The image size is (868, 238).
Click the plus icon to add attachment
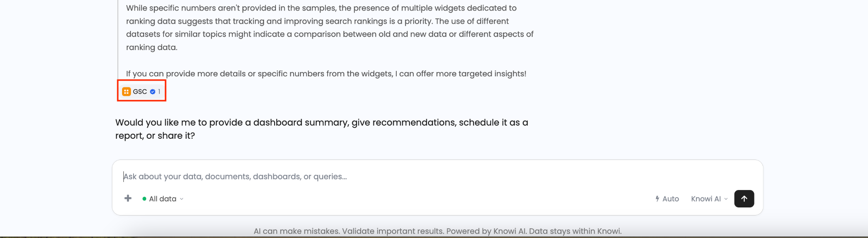click(128, 199)
